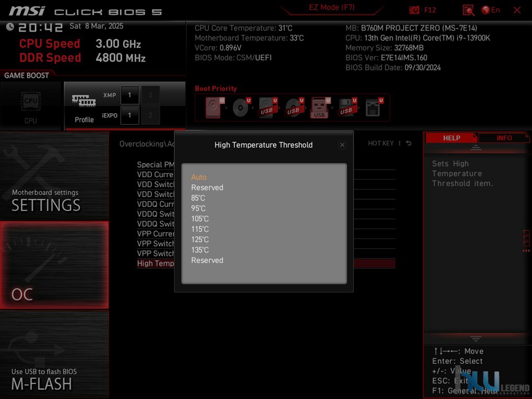
Task: Open the OC section
Action: 55,265
